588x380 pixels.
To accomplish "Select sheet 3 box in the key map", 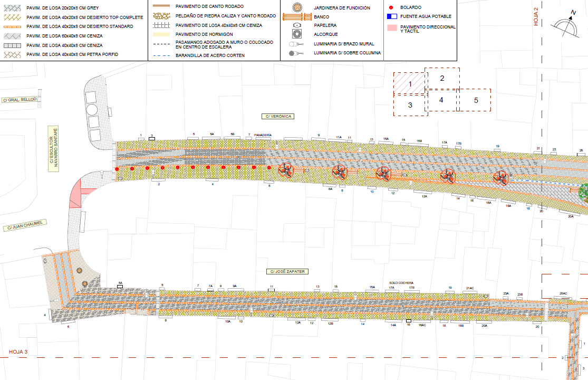I will (410, 105).
